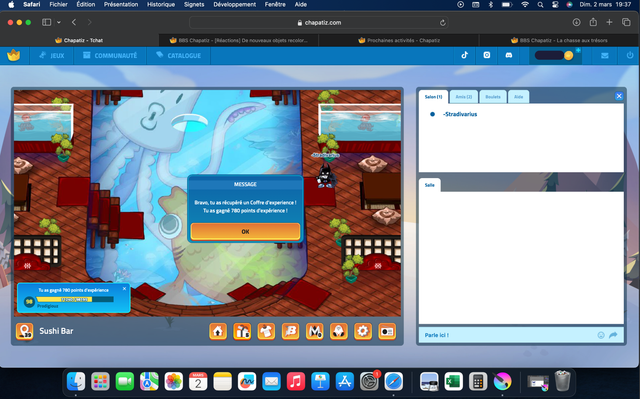Open the Instagram link icon
The height and width of the screenshot is (399, 640).
coord(487,55)
